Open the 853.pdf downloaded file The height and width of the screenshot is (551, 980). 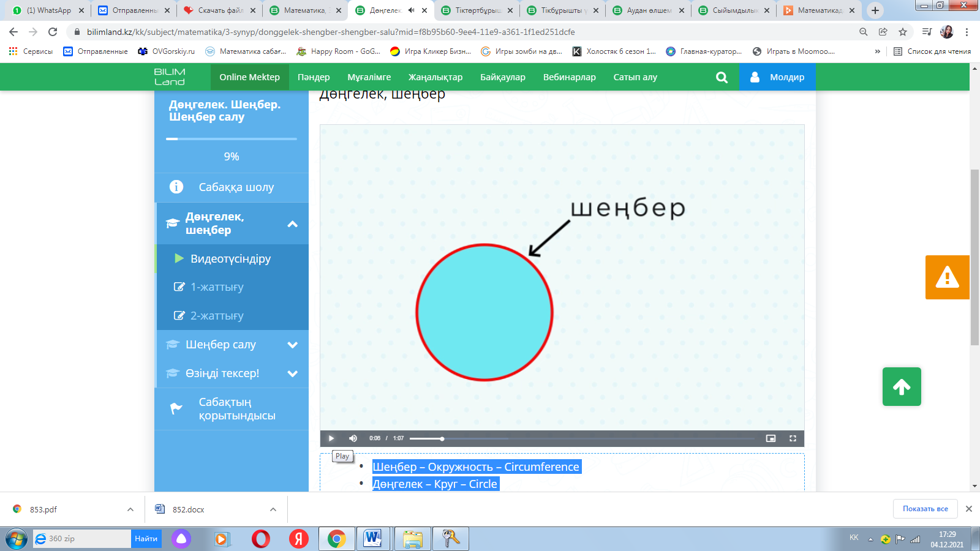tap(43, 509)
